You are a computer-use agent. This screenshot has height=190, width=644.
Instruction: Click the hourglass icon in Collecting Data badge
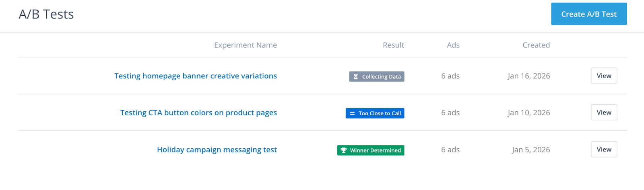(x=355, y=77)
